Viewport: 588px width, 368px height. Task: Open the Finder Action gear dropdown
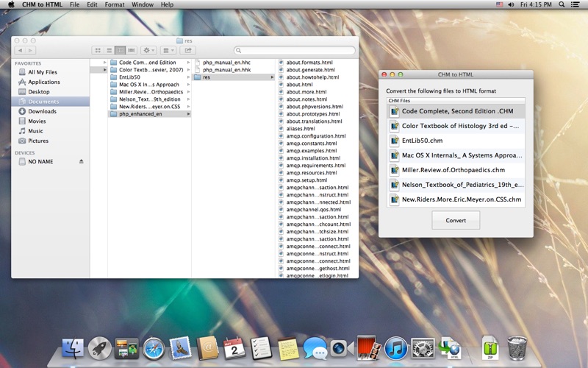pyautogui.click(x=149, y=50)
